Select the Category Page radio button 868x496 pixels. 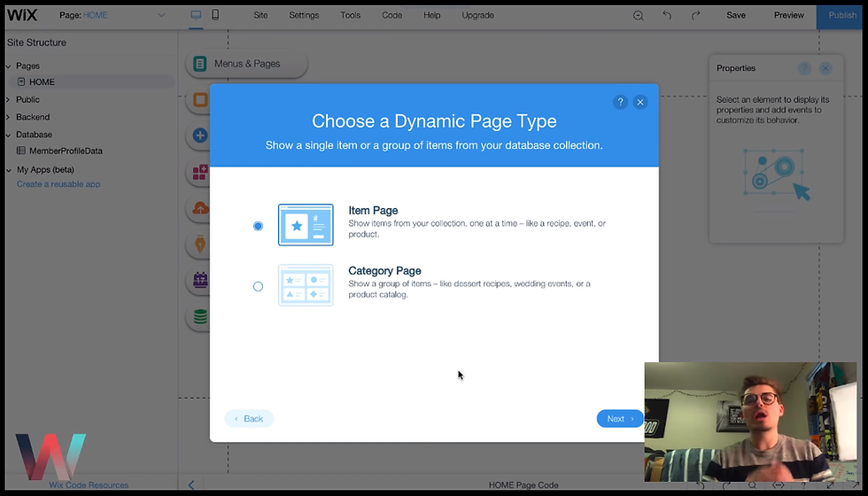pyautogui.click(x=258, y=286)
